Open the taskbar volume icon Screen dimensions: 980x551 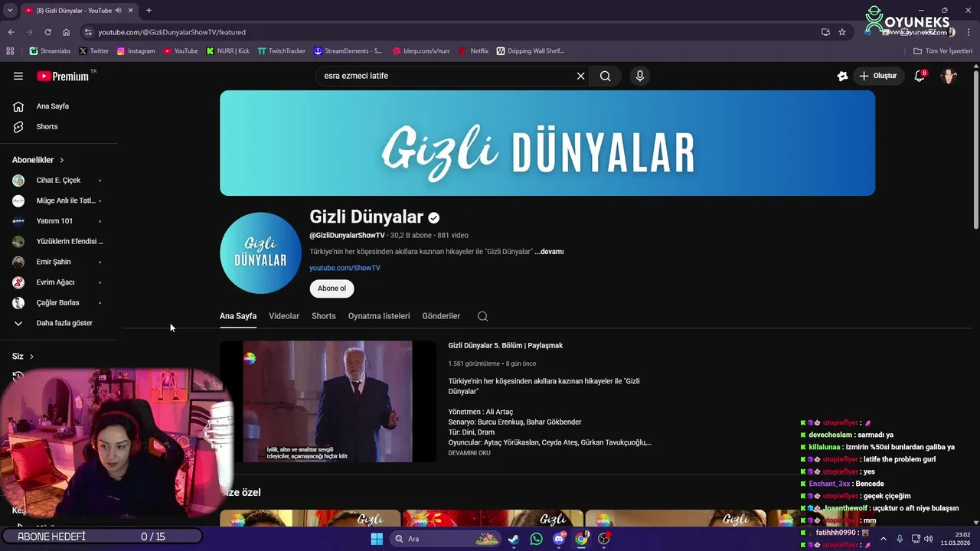click(x=929, y=539)
